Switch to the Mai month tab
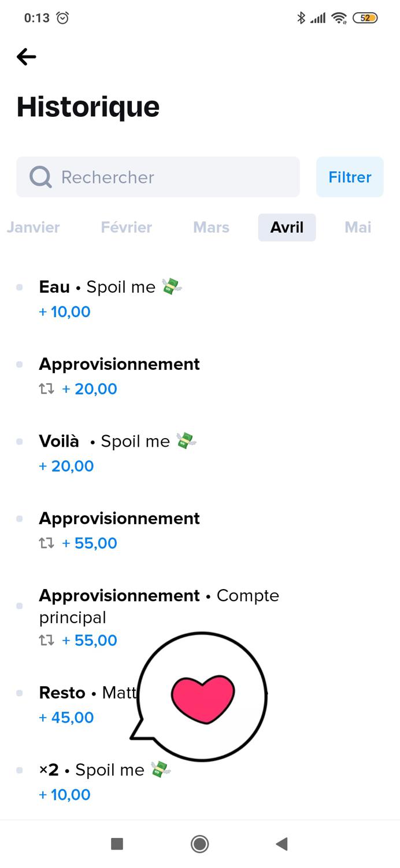The width and height of the screenshot is (400, 868). (358, 227)
